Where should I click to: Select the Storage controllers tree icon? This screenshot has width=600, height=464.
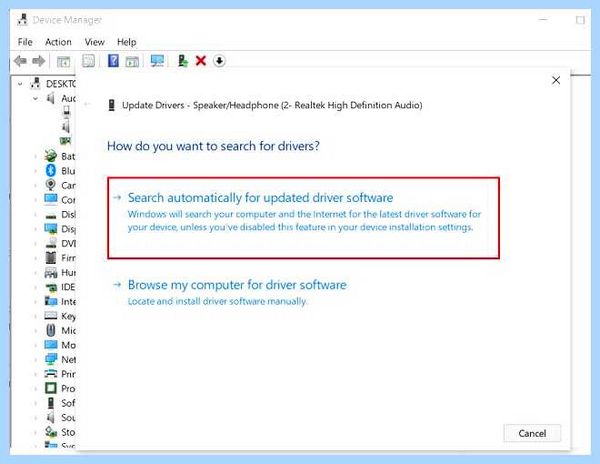tap(51, 432)
